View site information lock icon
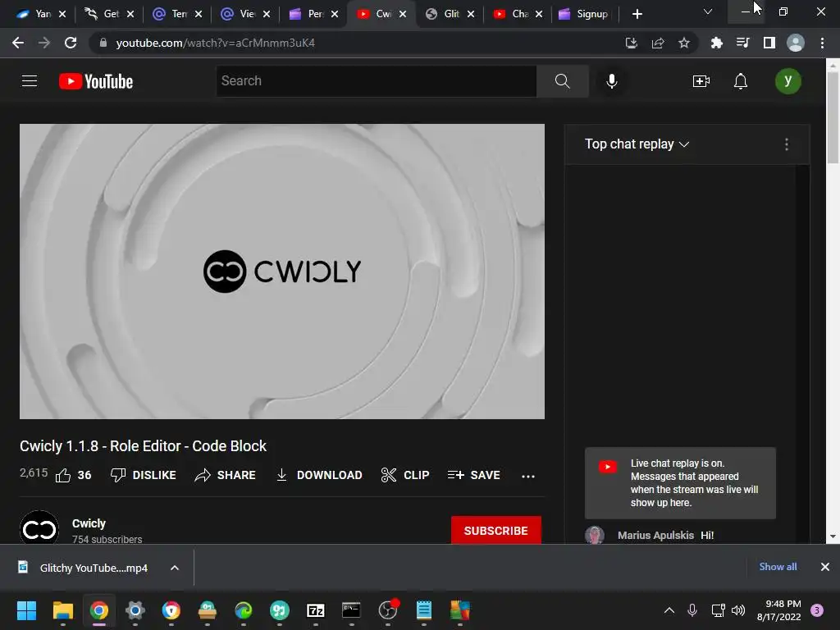The height and width of the screenshot is (630, 840). click(103, 43)
